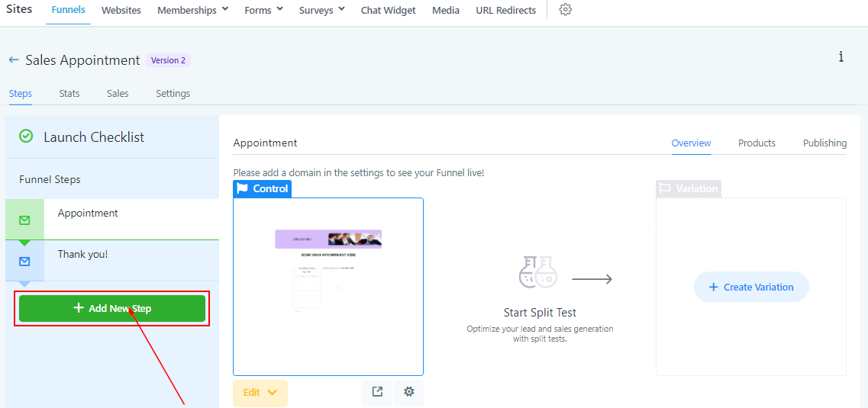Go to Websites in the top menu
The image size is (868, 408).
(121, 11)
